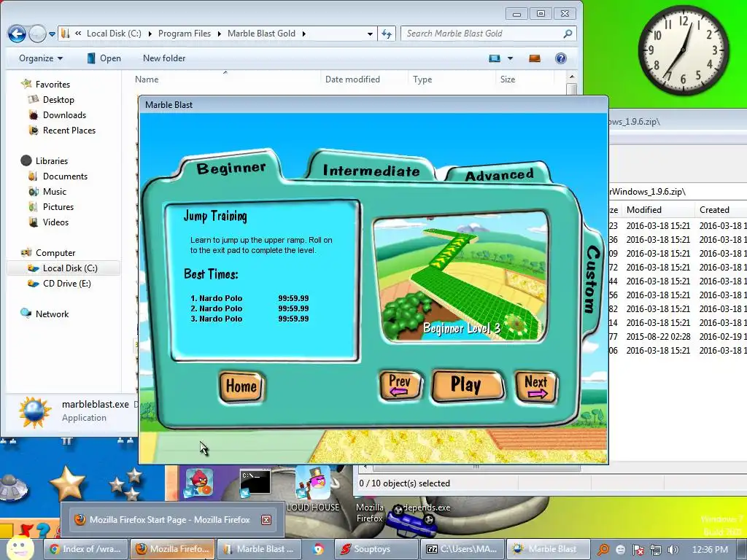Select Local Disk (C:) in address breadcrumb
747x560 pixels.
[x=114, y=34]
